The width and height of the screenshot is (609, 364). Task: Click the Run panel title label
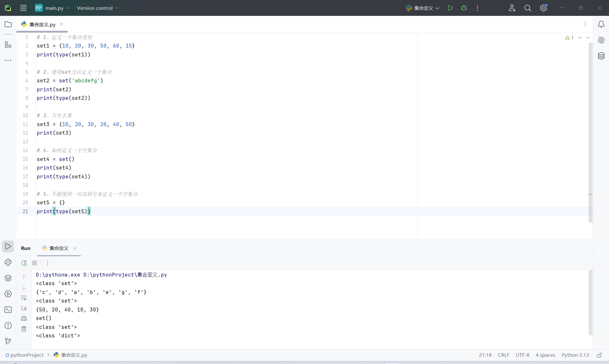coord(26,248)
